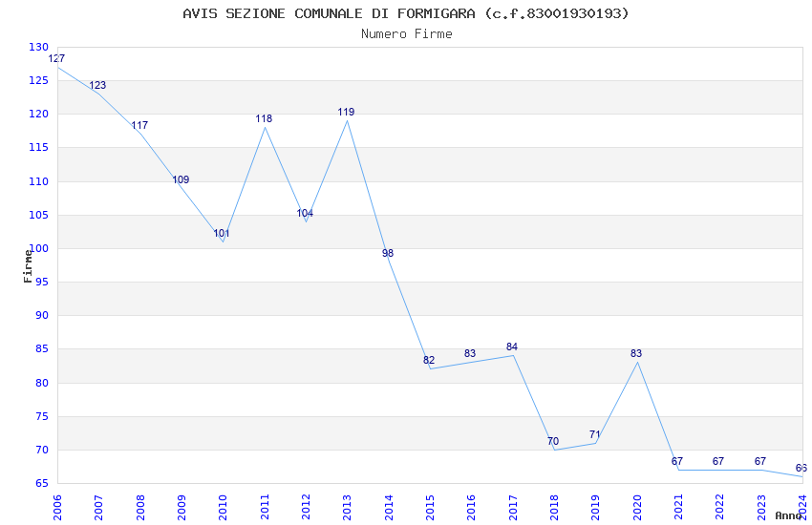This screenshot has height=525, width=812.
Task: Click year 2010 on the x-axis
Action: [x=224, y=508]
